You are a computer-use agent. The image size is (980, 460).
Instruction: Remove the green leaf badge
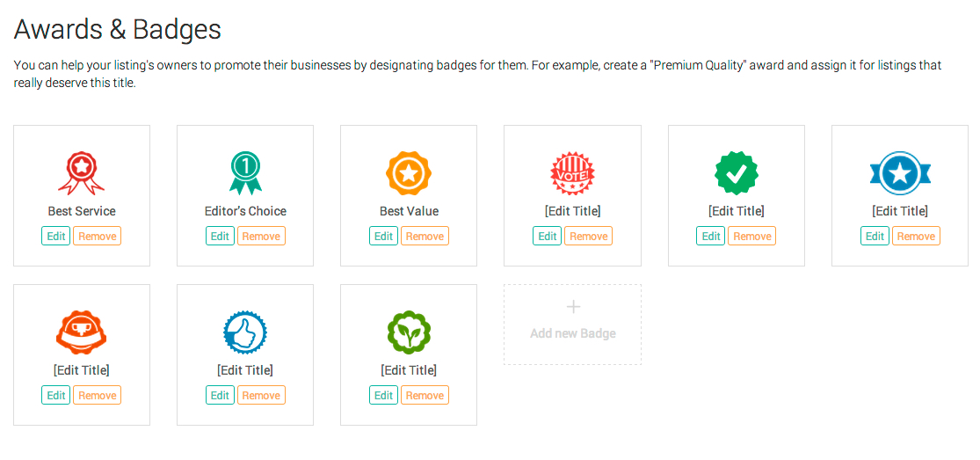[x=425, y=395]
